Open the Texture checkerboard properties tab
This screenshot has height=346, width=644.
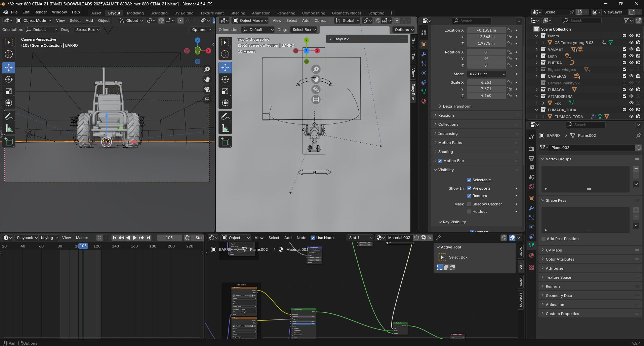531,267
